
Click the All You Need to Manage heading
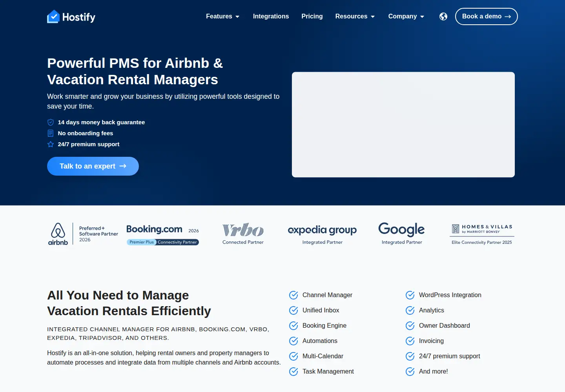click(x=129, y=303)
